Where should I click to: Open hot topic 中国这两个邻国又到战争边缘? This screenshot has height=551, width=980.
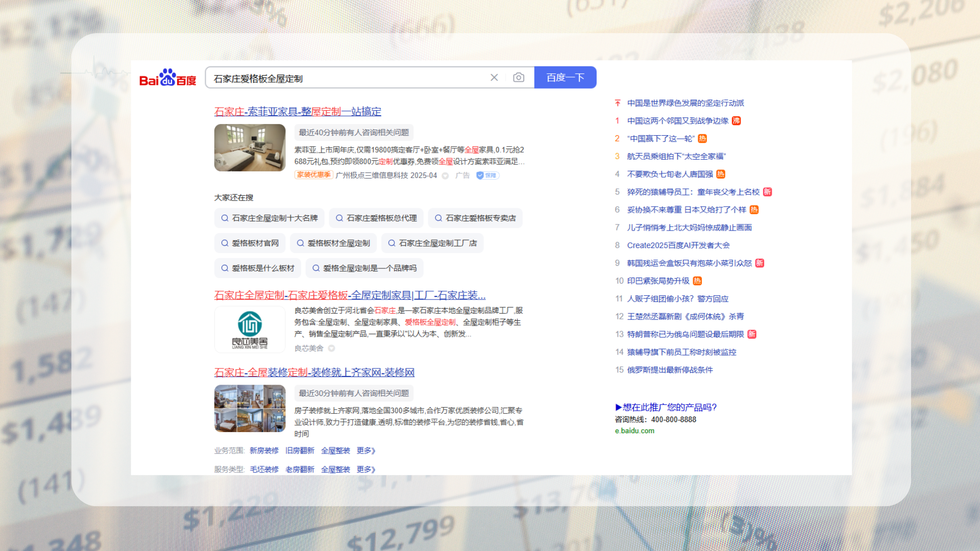(x=678, y=121)
